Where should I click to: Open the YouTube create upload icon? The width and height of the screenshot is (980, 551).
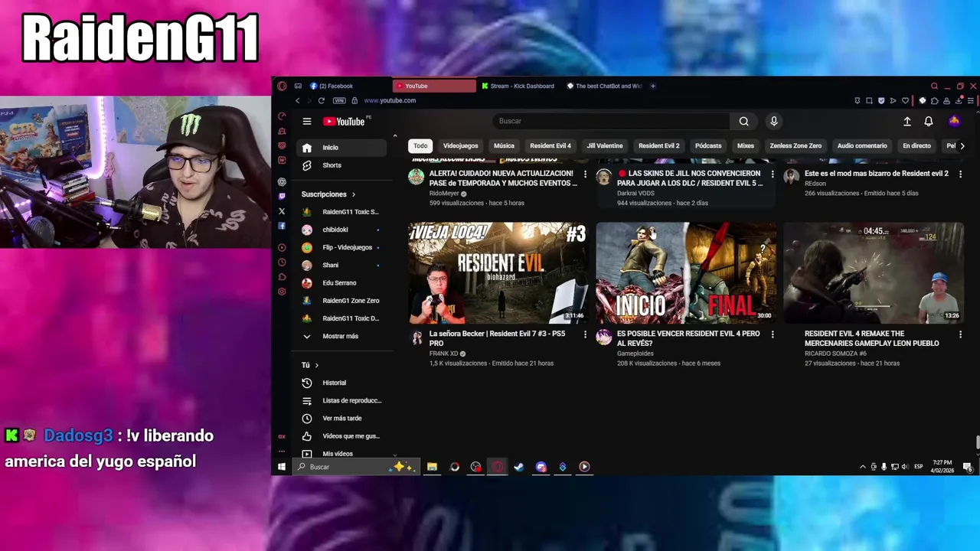point(907,121)
